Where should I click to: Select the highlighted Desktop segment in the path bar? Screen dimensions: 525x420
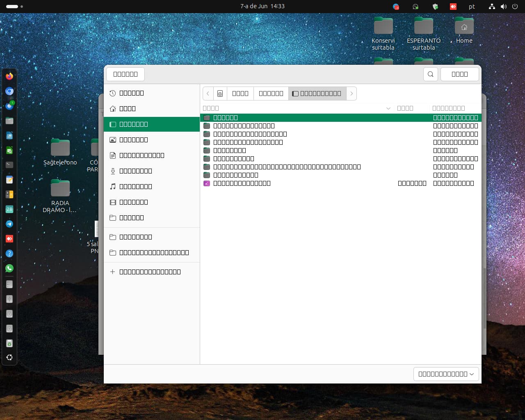tap(317, 94)
